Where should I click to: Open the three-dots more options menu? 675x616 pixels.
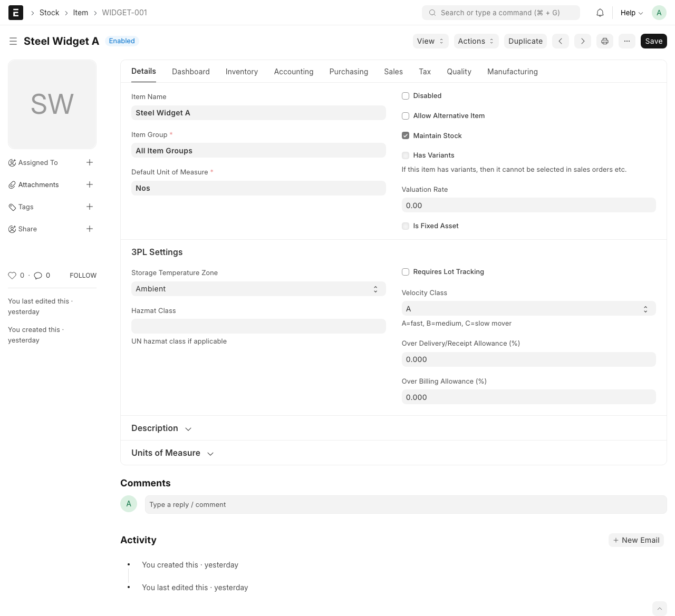point(627,41)
